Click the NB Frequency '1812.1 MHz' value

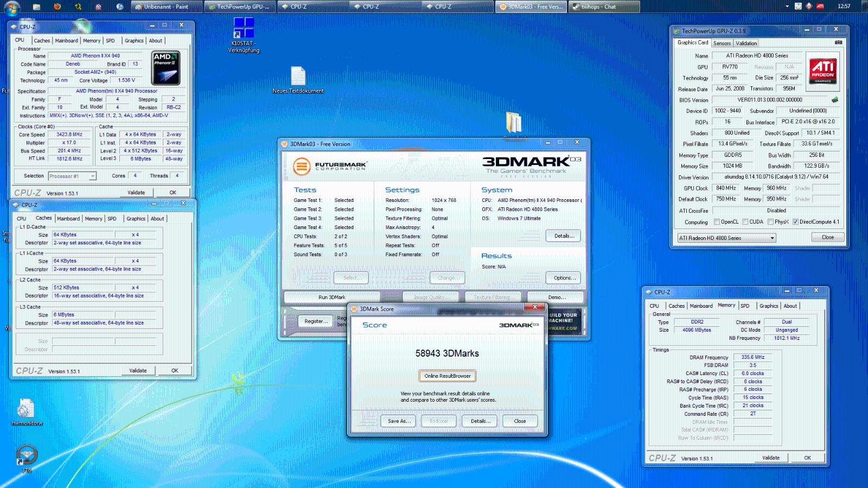(786, 338)
